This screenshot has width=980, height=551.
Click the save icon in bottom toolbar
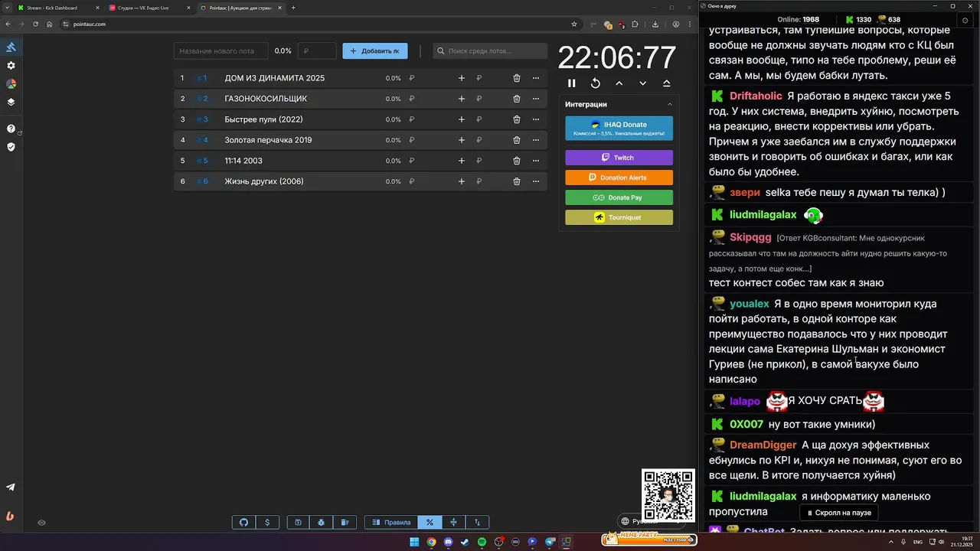298,523
